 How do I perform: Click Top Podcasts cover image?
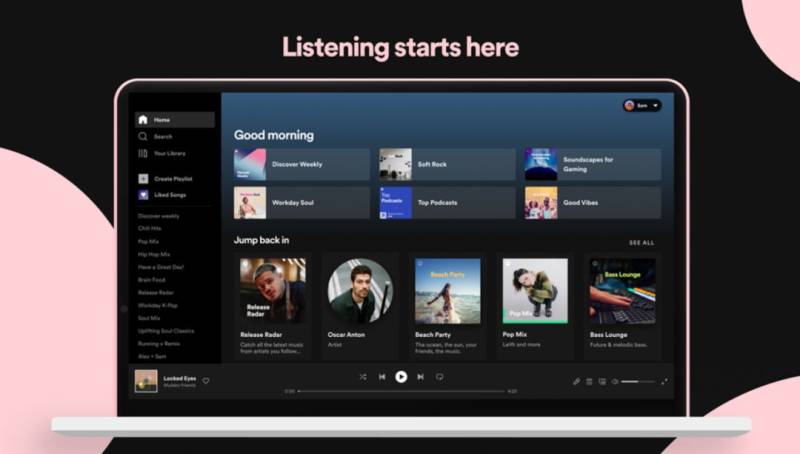coord(395,203)
